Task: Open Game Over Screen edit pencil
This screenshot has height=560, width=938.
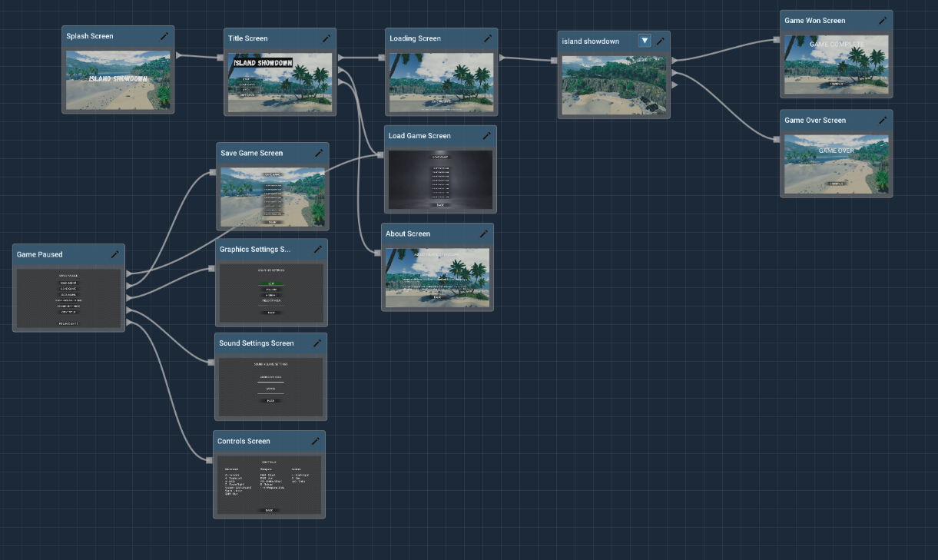Action: (882, 120)
